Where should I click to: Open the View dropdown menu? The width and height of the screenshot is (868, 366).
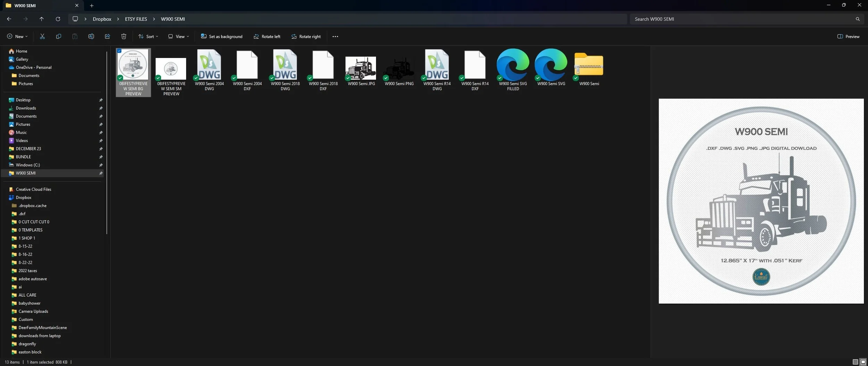click(178, 36)
